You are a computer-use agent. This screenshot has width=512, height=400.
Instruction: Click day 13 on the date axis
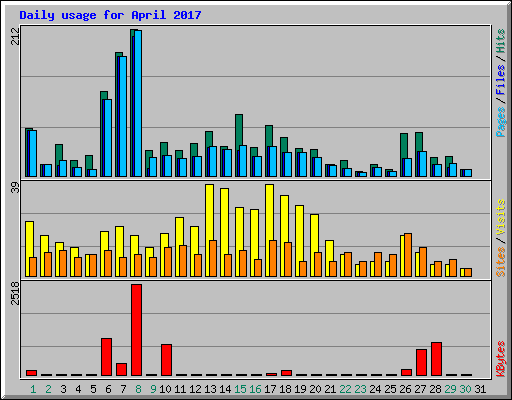(210, 389)
